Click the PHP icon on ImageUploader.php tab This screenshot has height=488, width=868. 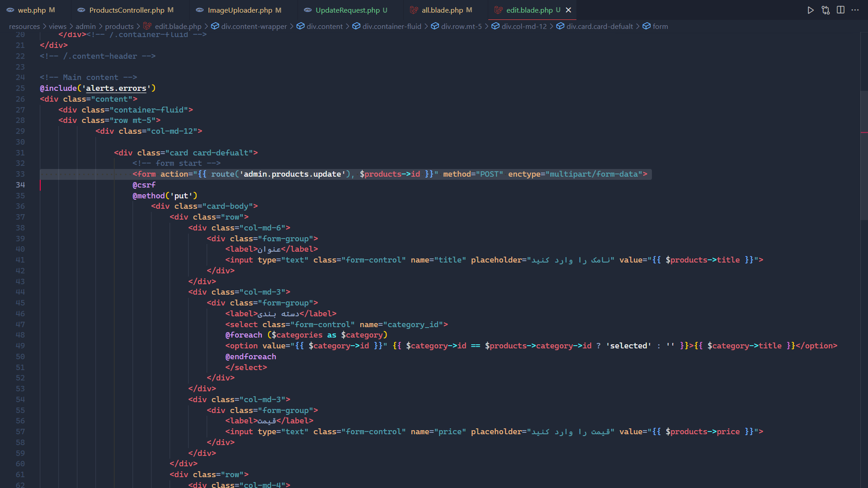click(x=199, y=10)
